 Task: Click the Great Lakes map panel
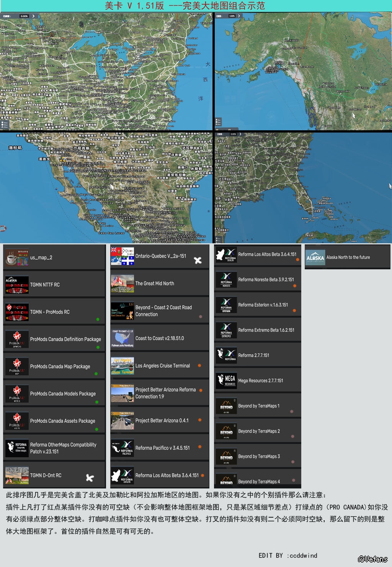click(x=106, y=71)
